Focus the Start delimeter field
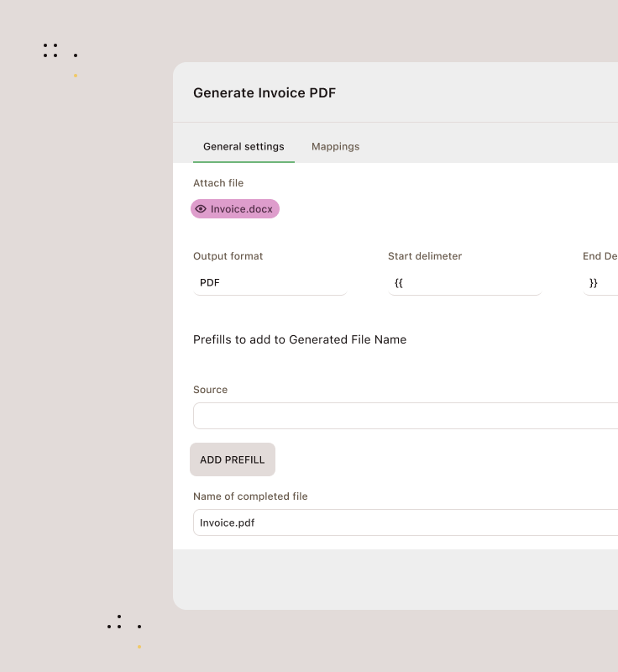This screenshot has width=618, height=672. (464, 283)
